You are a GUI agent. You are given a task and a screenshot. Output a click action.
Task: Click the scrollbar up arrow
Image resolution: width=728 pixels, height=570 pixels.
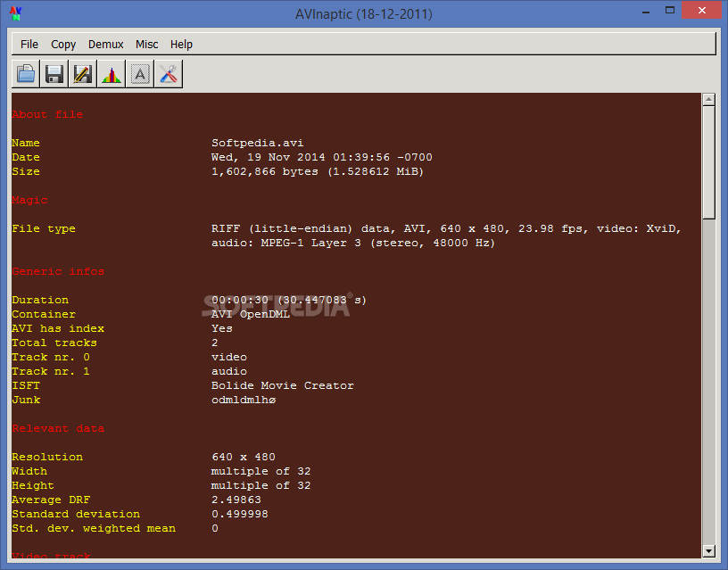coord(708,99)
